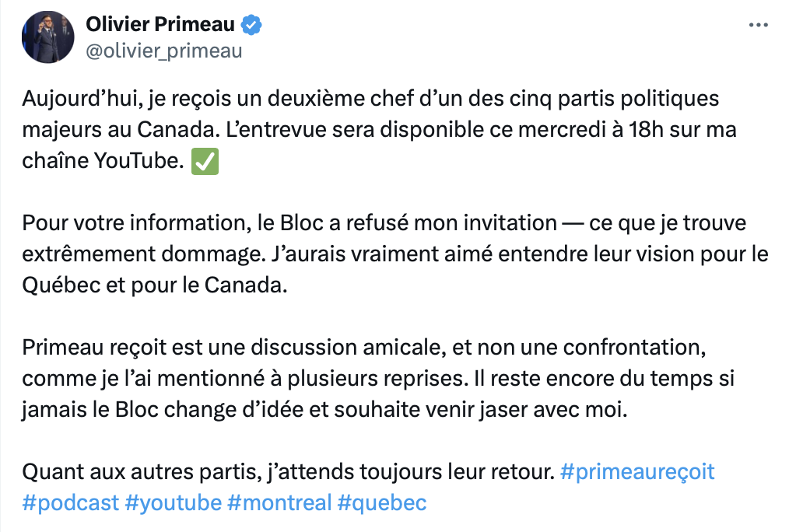Open the Olivier Primeau display name link
789x532 pixels.
point(160,24)
